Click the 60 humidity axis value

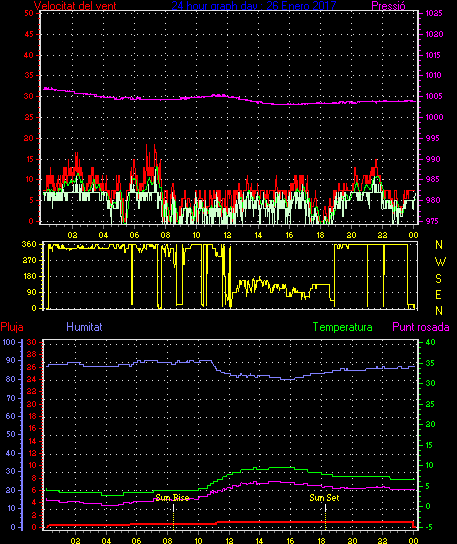11,416
